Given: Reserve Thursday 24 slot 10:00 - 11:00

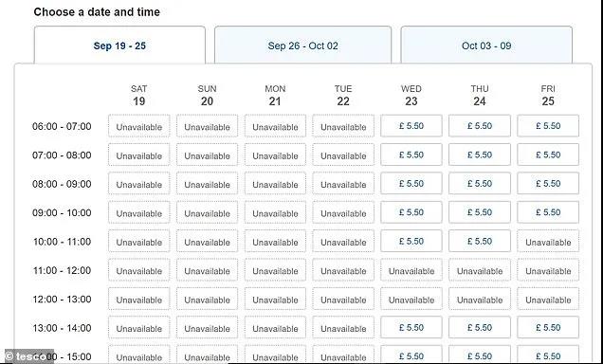Looking at the screenshot, I should point(480,241).
